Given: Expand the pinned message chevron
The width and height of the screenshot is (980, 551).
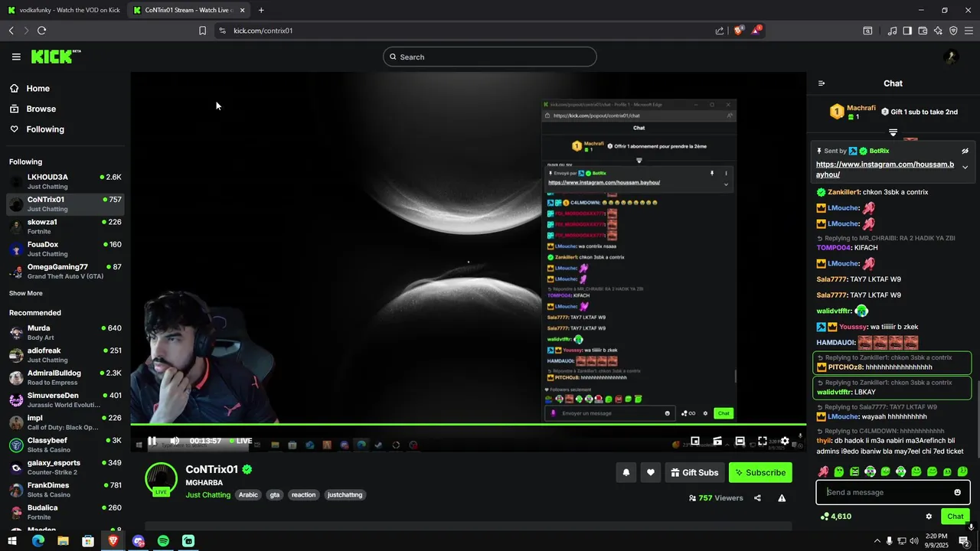Looking at the screenshot, I should [965, 167].
